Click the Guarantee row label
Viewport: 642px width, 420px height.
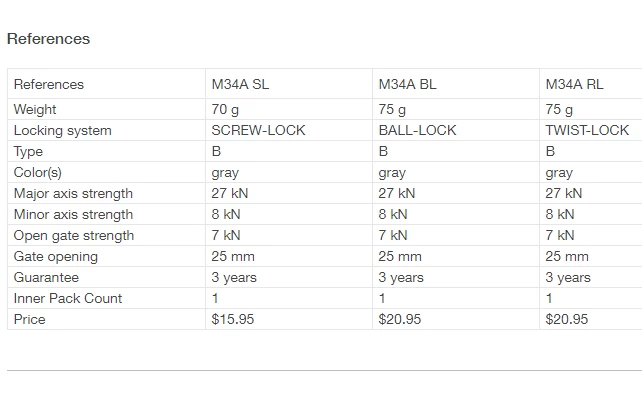(46, 277)
